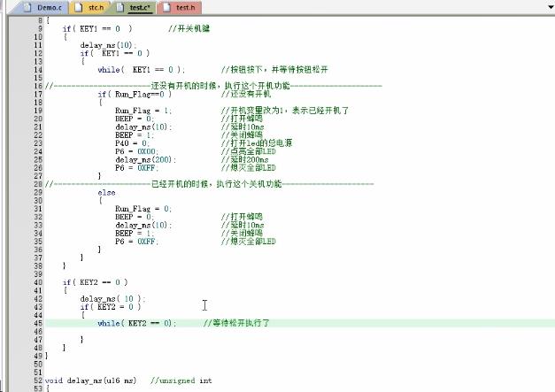Viewport: 555px width, 392px height.
Task: Click the test.c file icon
Action: click(120, 7)
